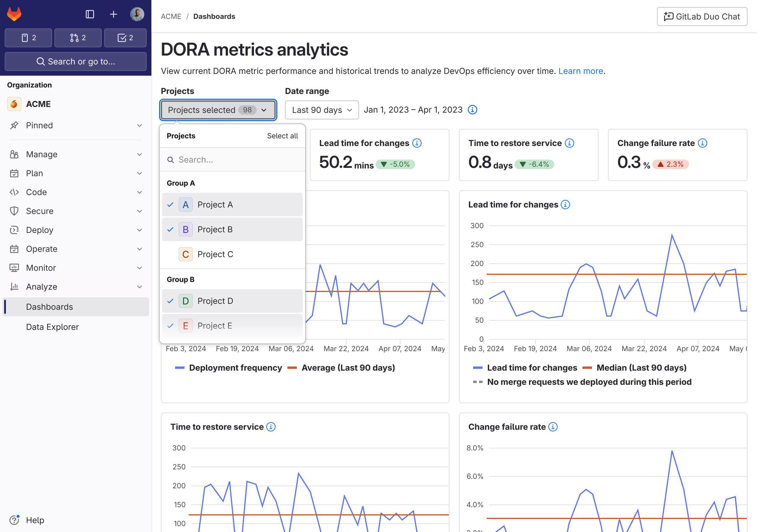
Task: Click the Operate calendar-check icon
Action: click(x=14, y=249)
